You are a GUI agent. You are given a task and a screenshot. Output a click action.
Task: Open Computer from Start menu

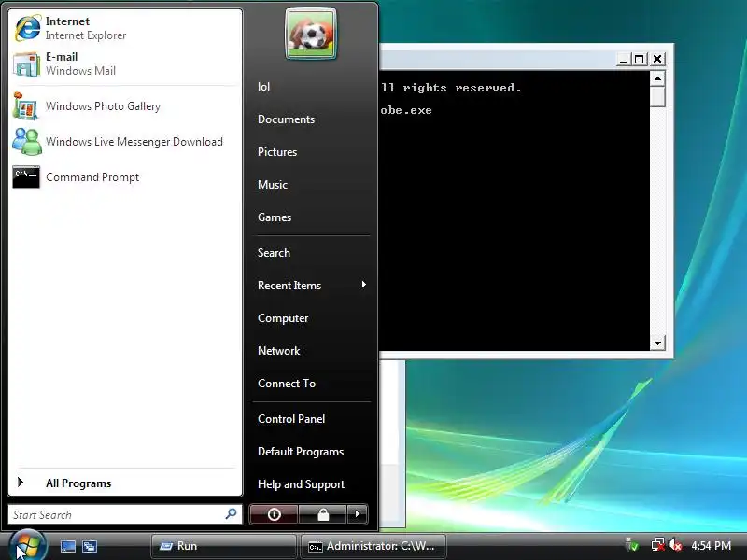coord(283,318)
